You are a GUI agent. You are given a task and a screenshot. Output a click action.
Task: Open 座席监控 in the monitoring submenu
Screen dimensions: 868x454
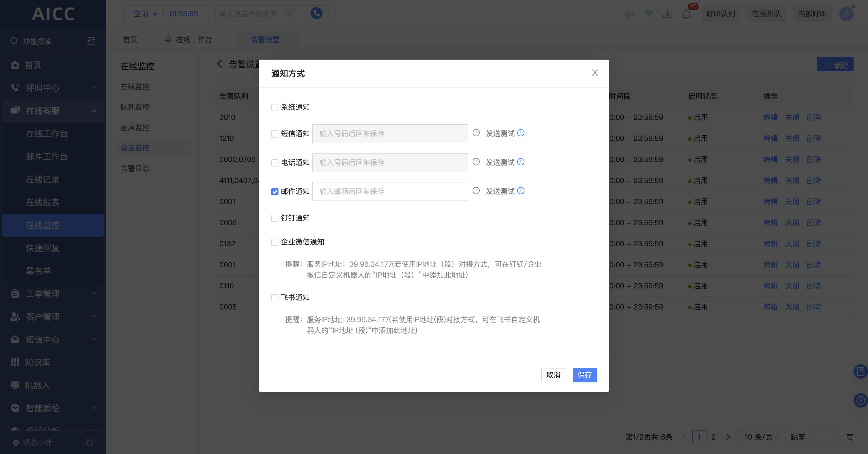[135, 128]
